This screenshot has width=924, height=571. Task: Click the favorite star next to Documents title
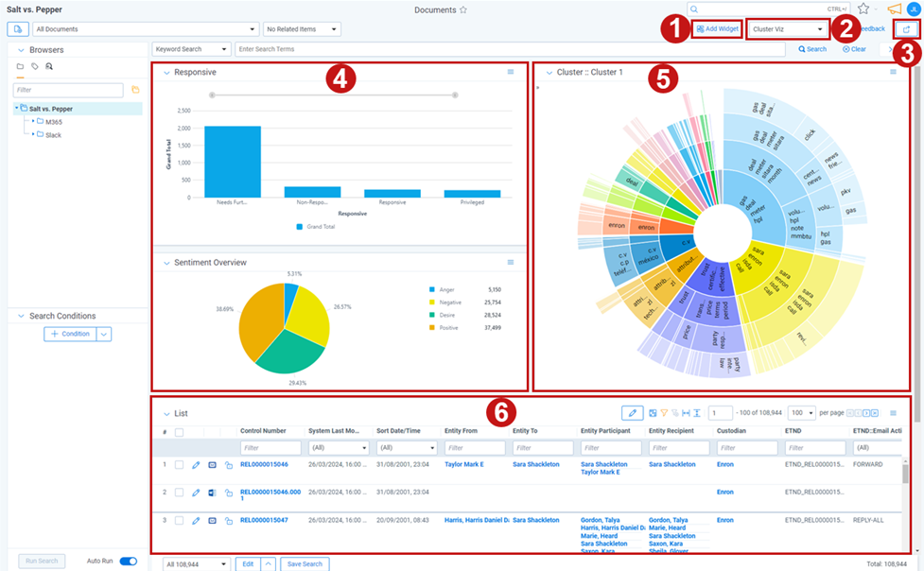click(463, 10)
